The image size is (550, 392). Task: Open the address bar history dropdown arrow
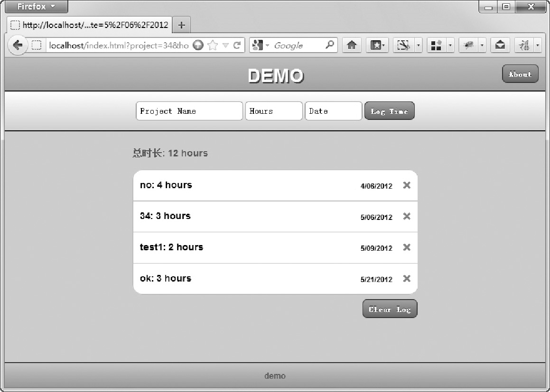225,45
